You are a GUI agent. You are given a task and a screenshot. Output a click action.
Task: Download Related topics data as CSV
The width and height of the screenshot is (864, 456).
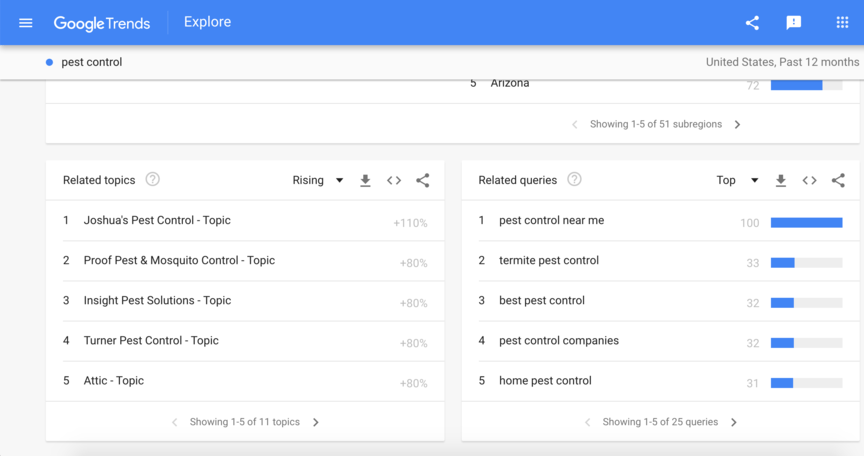coord(365,181)
